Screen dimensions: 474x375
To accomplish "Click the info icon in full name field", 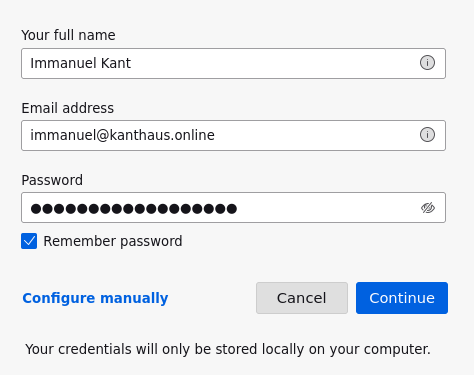I will pos(427,63).
